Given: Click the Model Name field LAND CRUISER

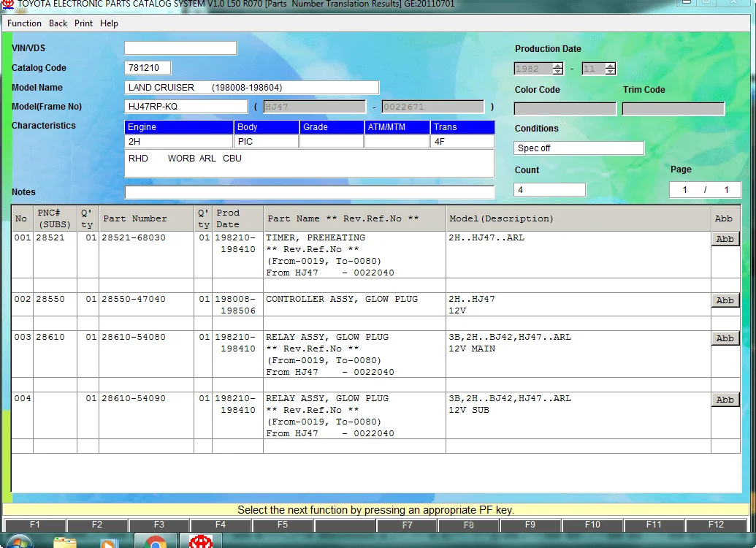Looking at the screenshot, I should pyautogui.click(x=252, y=87).
